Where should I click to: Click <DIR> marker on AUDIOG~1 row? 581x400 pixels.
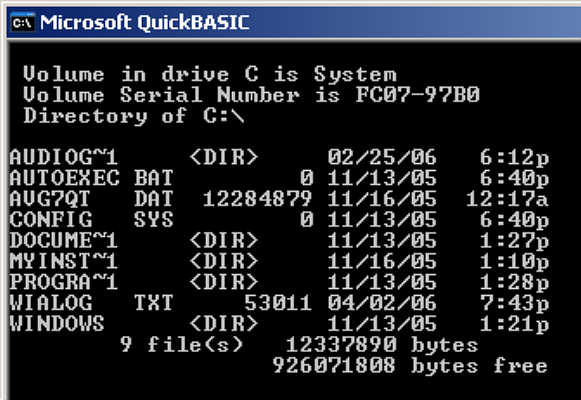pyautogui.click(x=224, y=157)
